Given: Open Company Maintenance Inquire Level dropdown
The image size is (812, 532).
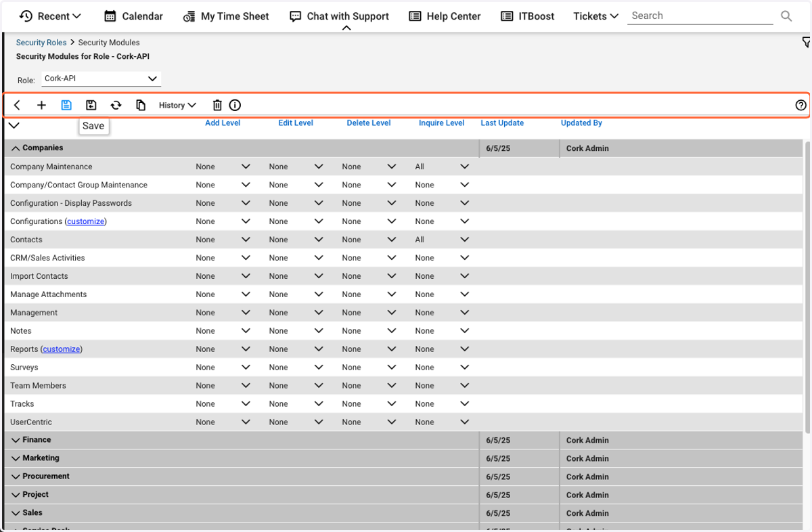Looking at the screenshot, I should point(443,167).
